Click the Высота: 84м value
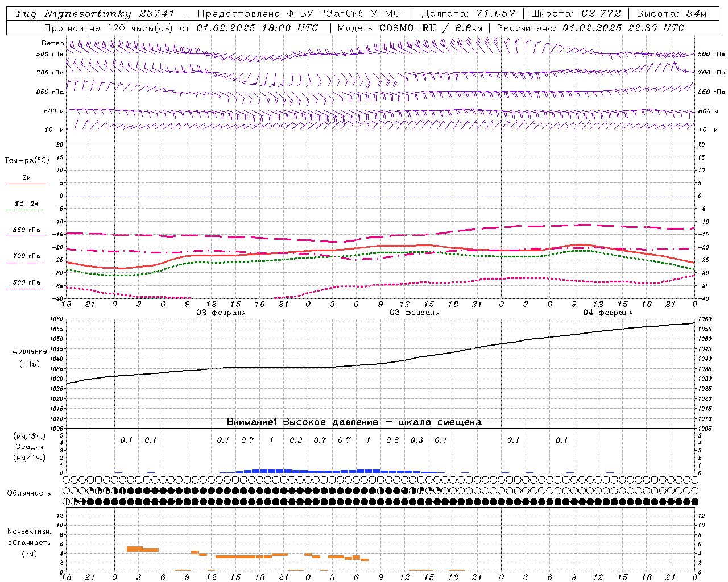728x582 pixels. tap(671, 14)
